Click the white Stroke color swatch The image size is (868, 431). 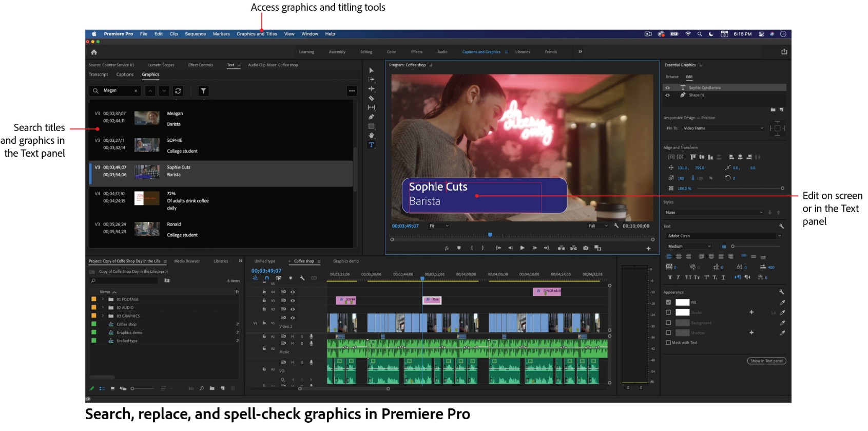click(682, 312)
